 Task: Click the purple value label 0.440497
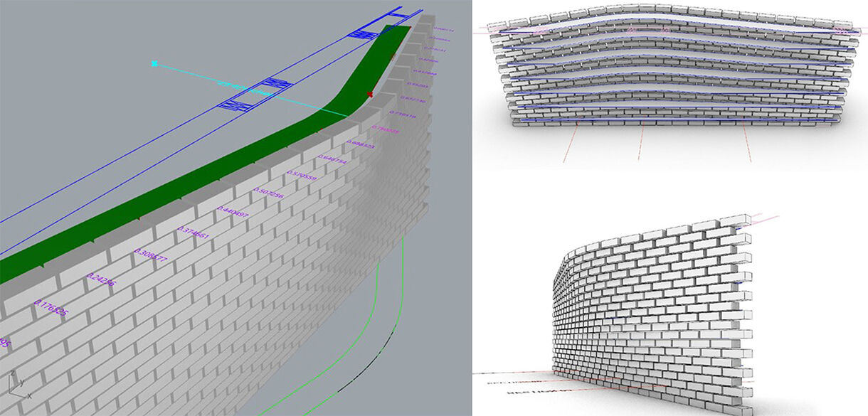point(233,213)
